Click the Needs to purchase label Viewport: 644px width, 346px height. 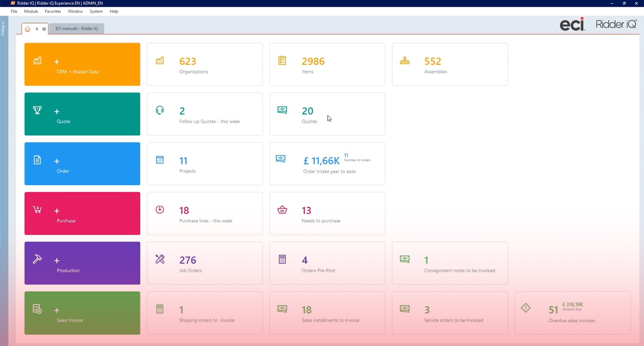pos(321,221)
